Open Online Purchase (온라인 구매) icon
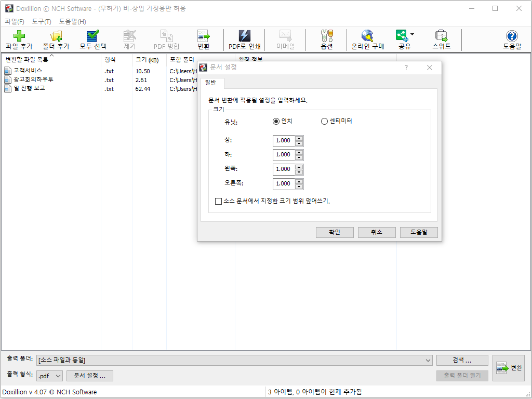 tap(367, 36)
